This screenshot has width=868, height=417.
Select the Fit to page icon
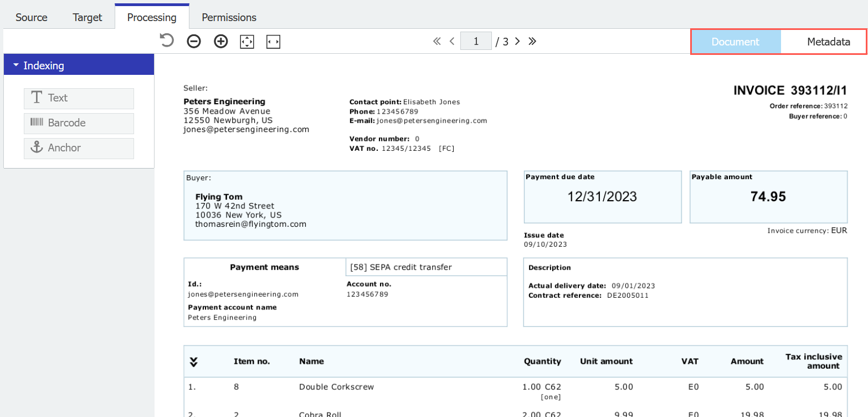247,40
